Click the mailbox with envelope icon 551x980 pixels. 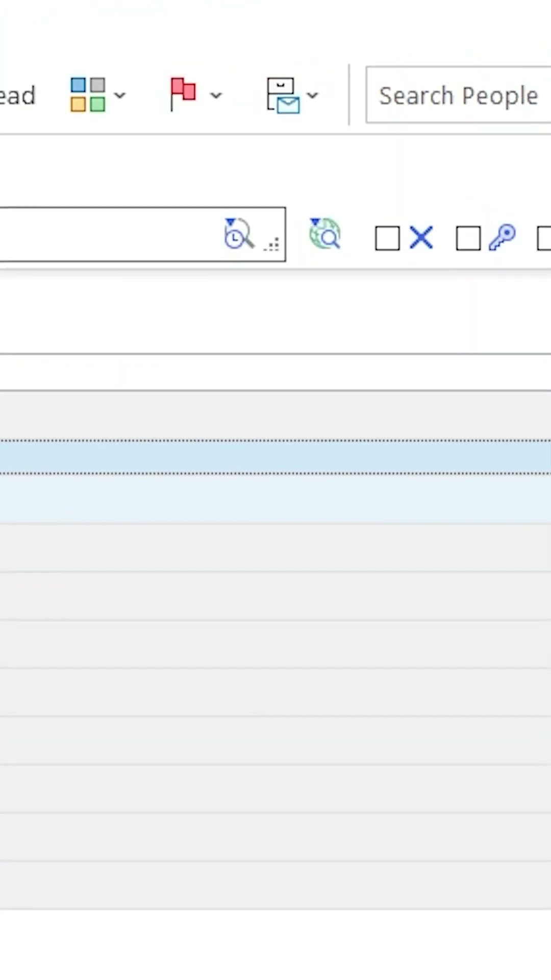click(283, 95)
